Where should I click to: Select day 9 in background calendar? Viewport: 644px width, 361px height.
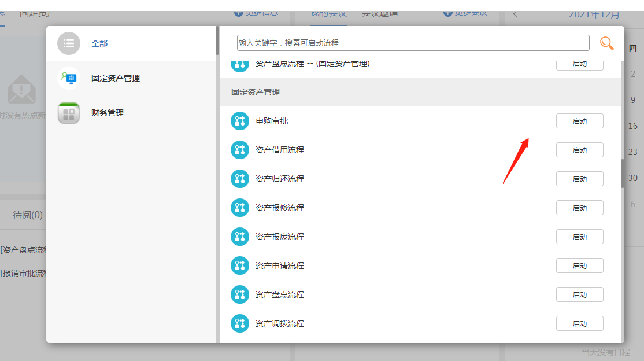pos(633,100)
